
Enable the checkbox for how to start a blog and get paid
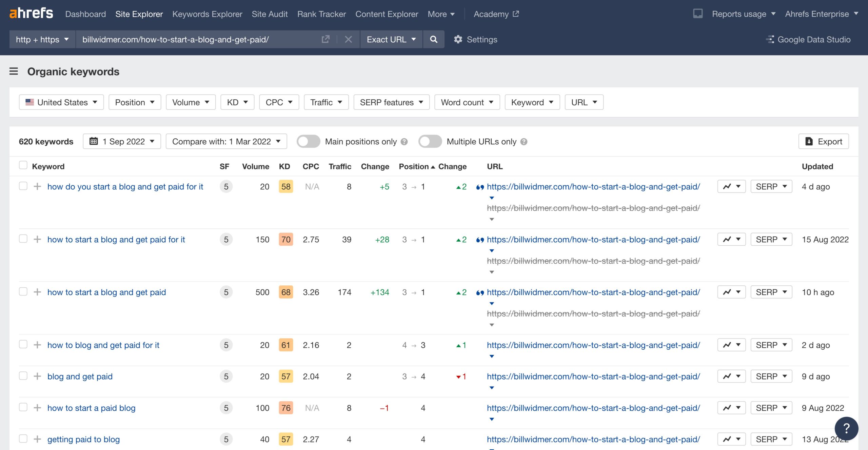coord(23,291)
